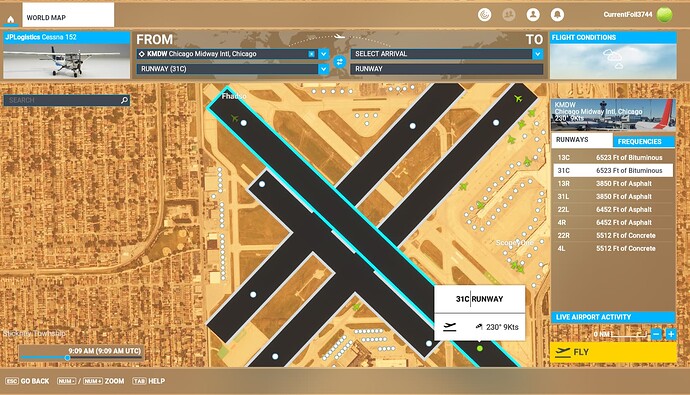Screen dimensions: 690x395
Task: Open the player profile icon
Action: coord(533,15)
